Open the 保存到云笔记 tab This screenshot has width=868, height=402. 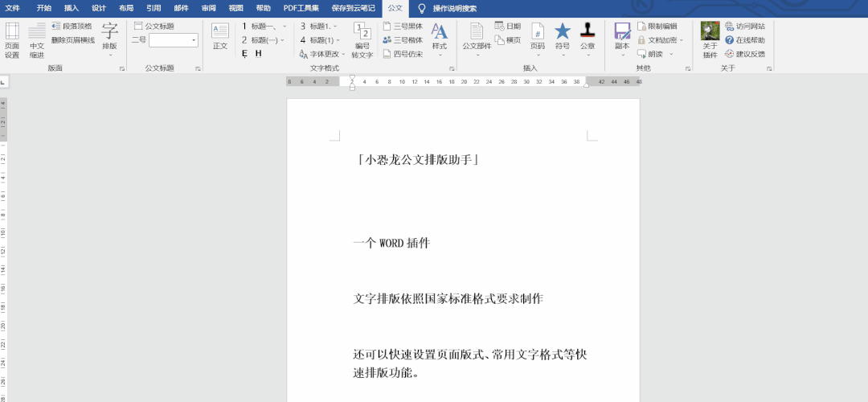(x=353, y=8)
